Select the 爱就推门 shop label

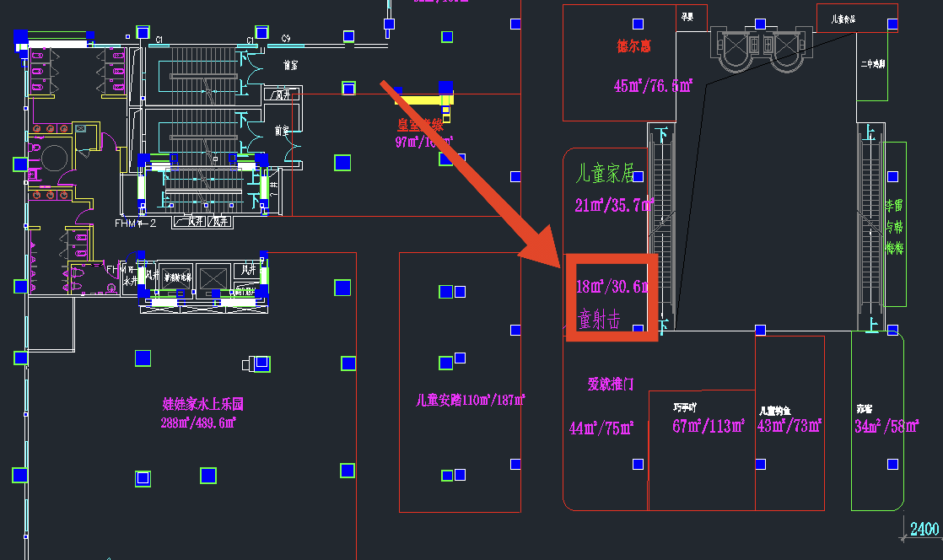[x=611, y=385]
